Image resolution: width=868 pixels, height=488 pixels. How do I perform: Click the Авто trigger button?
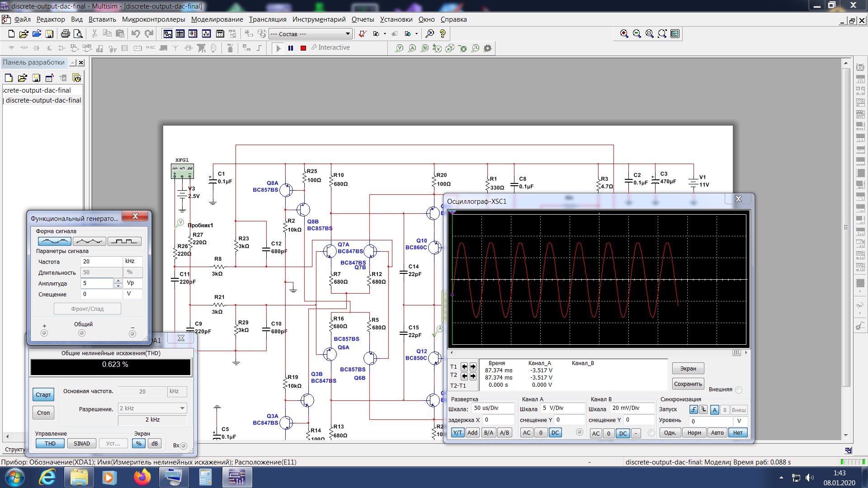(717, 433)
